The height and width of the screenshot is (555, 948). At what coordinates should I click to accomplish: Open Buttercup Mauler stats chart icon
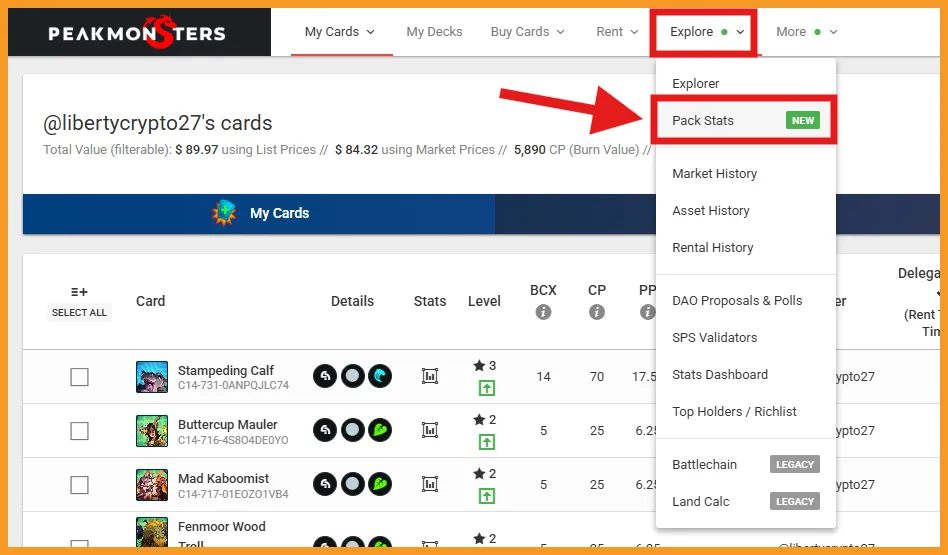click(x=430, y=430)
